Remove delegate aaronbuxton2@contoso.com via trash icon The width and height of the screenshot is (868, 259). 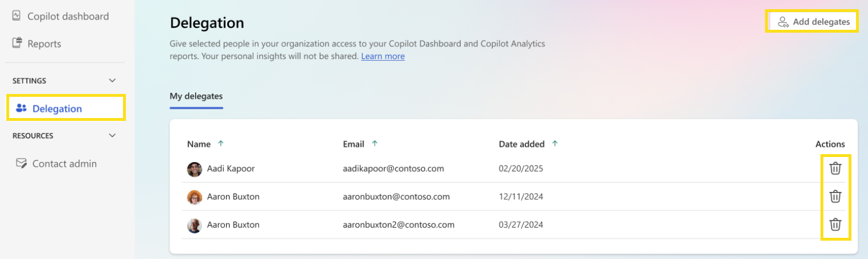(835, 225)
